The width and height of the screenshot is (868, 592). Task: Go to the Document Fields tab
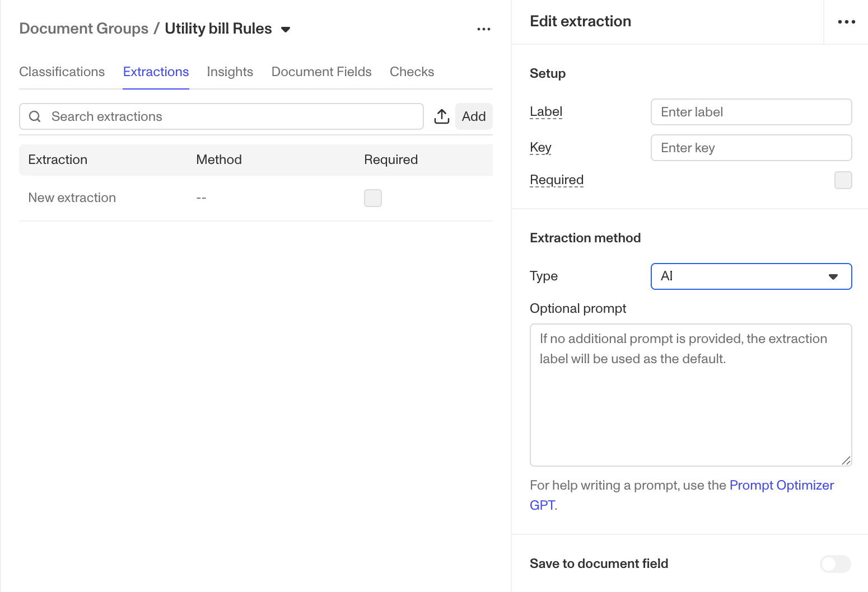coord(321,72)
